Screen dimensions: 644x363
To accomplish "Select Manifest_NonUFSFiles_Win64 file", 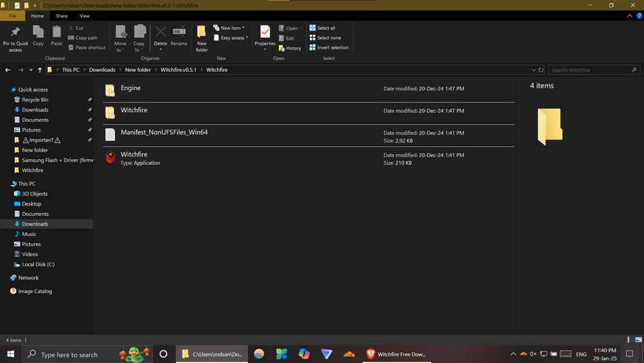I will coord(308,135).
